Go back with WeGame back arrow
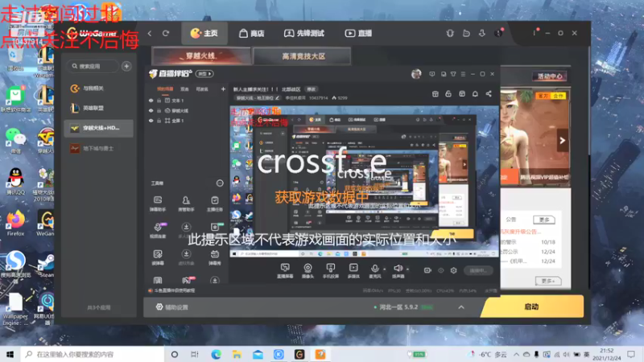Image resolution: width=644 pixels, height=362 pixels. click(x=150, y=33)
